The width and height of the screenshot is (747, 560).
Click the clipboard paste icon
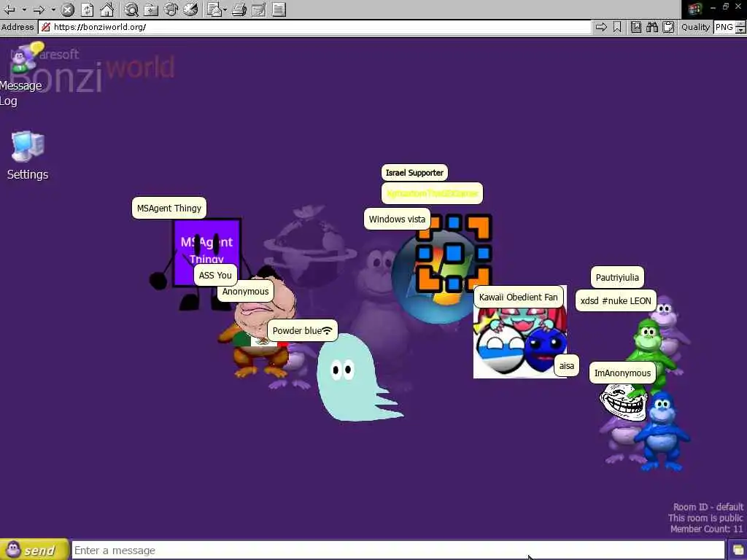click(x=668, y=27)
